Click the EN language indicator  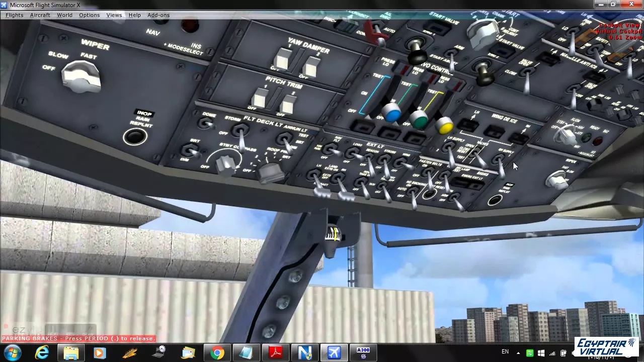click(505, 352)
